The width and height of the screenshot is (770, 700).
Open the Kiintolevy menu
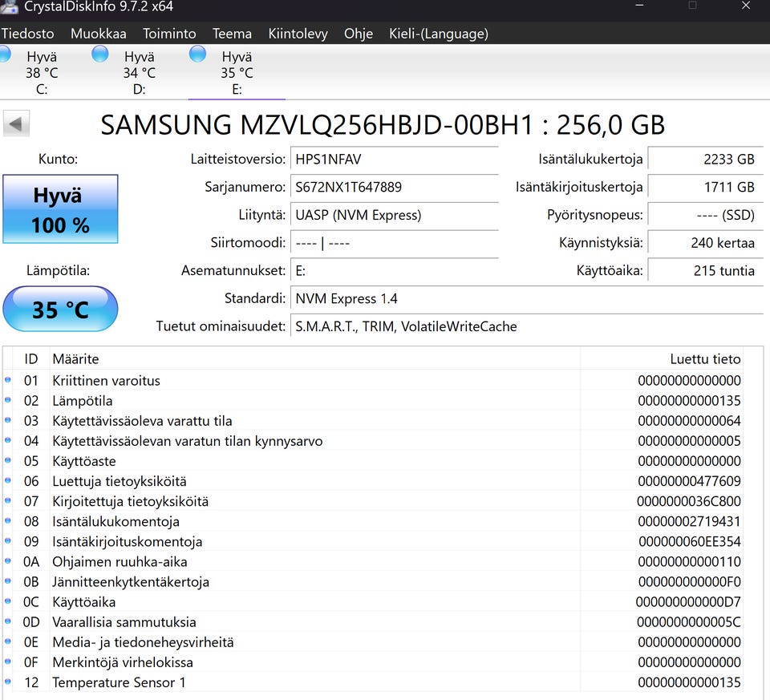coord(298,34)
